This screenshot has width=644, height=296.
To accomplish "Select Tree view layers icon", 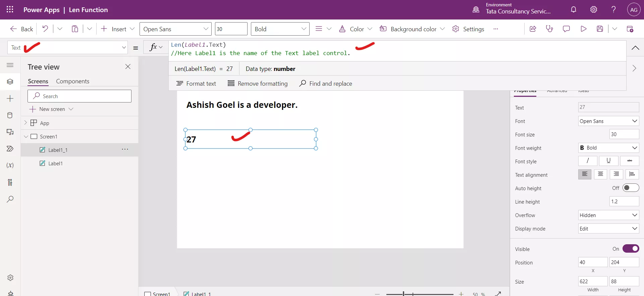I will coord(10,82).
